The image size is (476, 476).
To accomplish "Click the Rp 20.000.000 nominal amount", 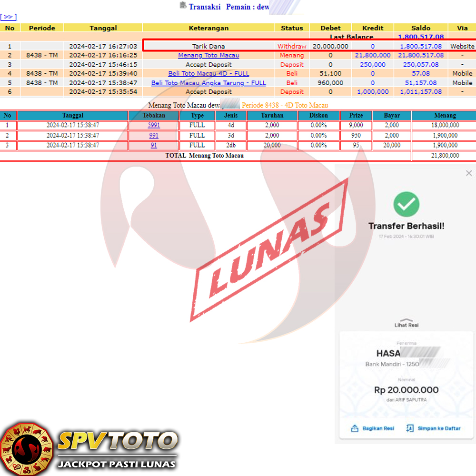I will pyautogui.click(x=406, y=390).
